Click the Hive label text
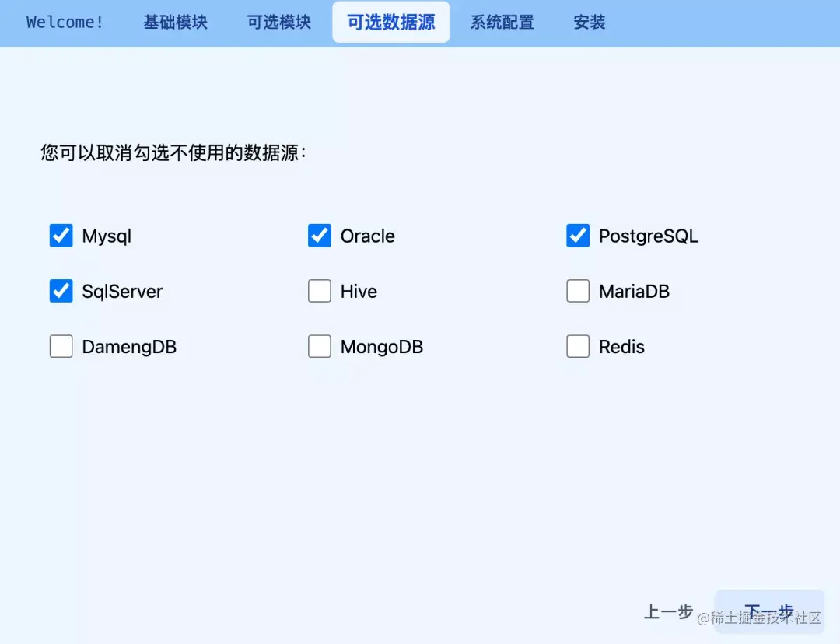This screenshot has width=840, height=644. click(359, 292)
